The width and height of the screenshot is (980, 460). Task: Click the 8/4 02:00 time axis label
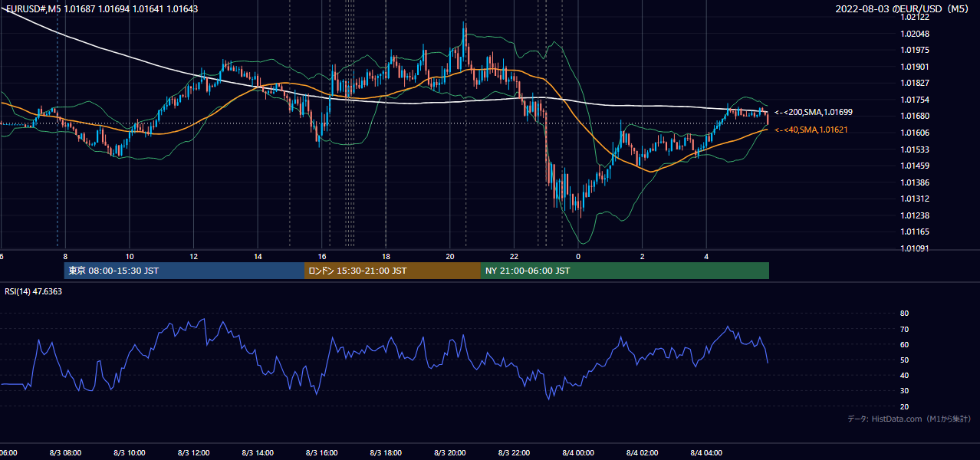pos(642,453)
